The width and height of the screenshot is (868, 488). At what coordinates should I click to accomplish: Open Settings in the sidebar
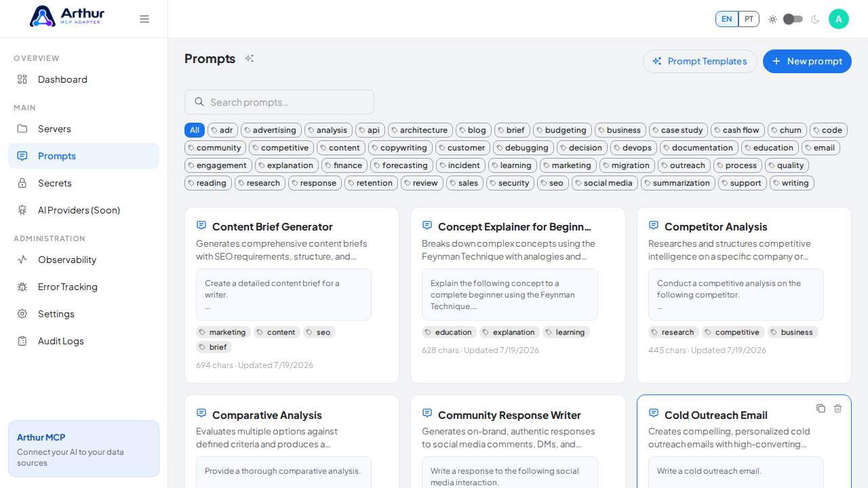pos(83,314)
